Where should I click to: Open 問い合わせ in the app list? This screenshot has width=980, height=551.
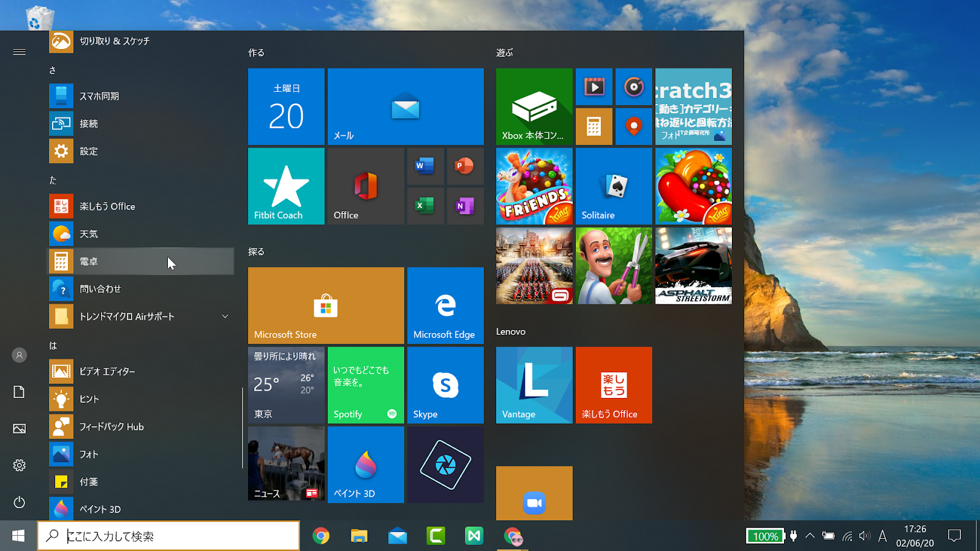(141, 289)
